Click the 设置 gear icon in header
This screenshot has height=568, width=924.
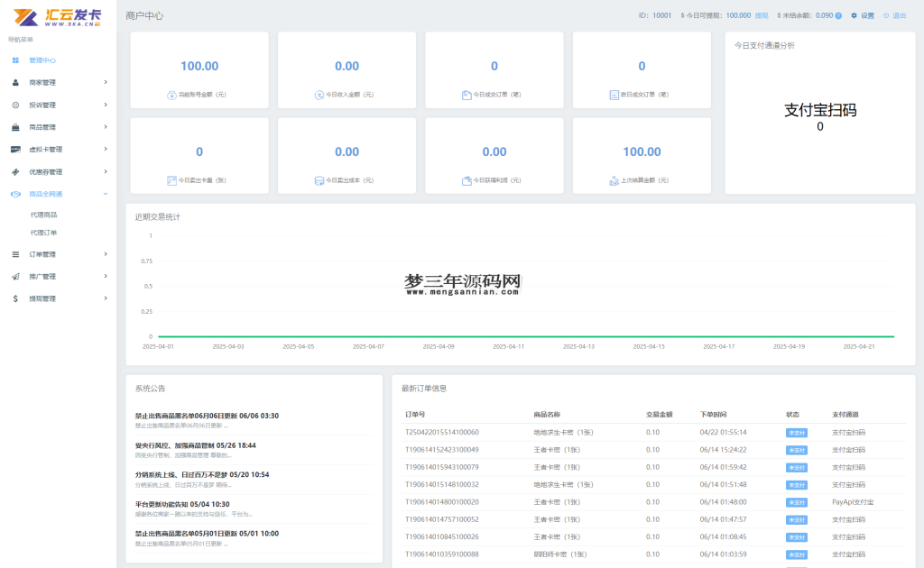[854, 14]
